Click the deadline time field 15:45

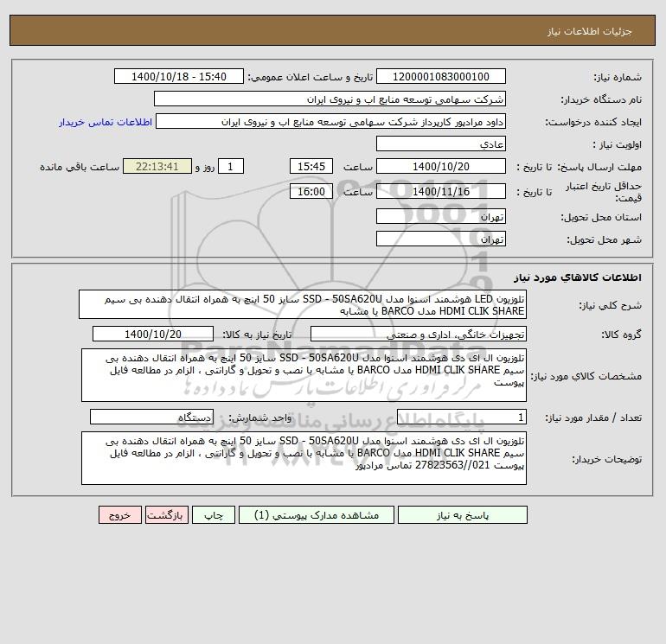tap(311, 167)
